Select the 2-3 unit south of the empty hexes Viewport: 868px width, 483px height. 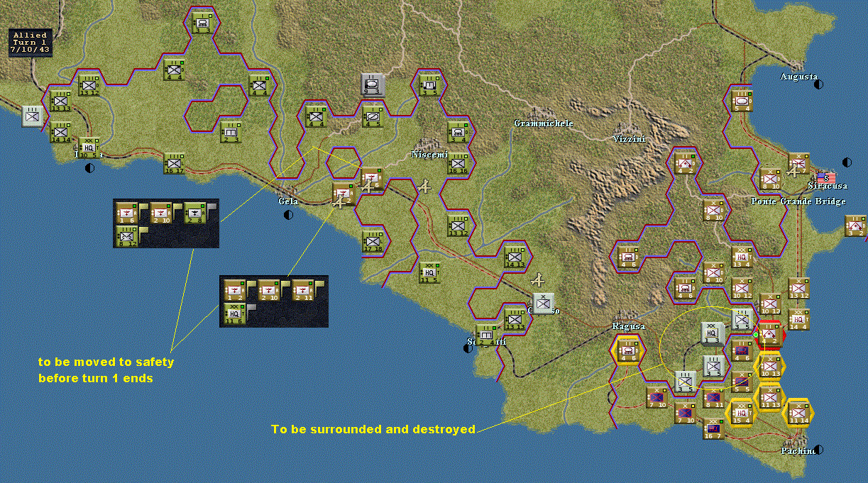(230, 132)
